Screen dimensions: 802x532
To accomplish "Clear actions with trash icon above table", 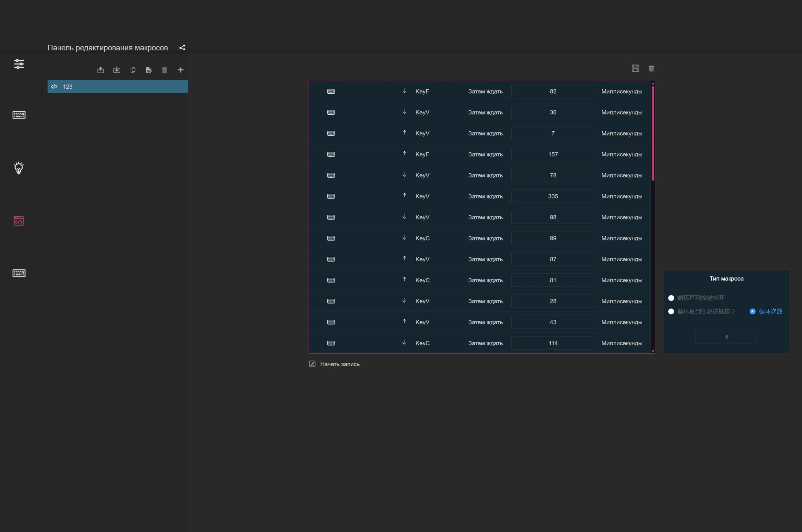I will click(651, 69).
